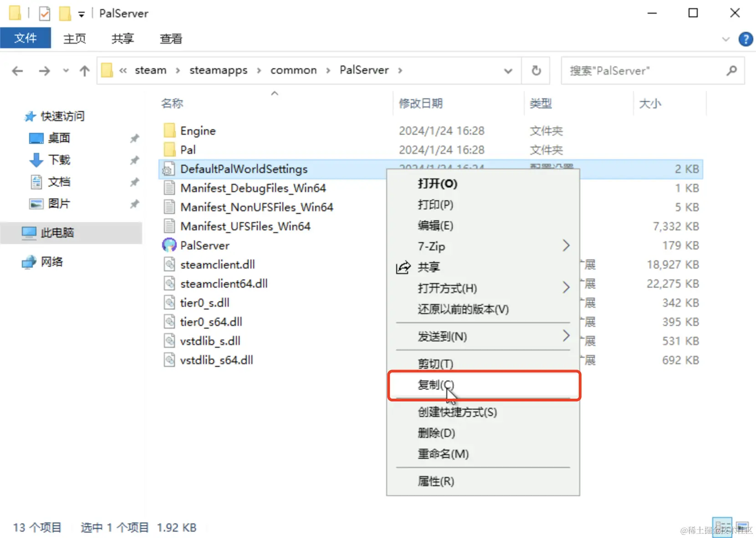Open 下载 in the navigation pane
Image resolution: width=756 pixels, height=538 pixels.
click(x=59, y=160)
